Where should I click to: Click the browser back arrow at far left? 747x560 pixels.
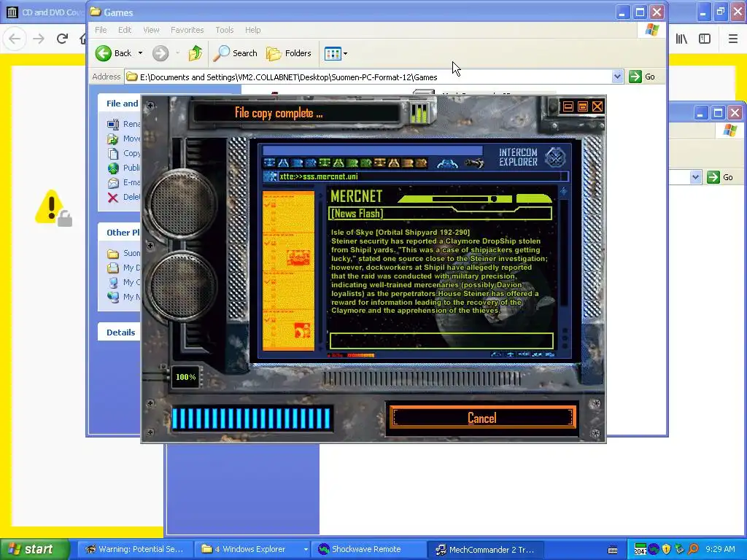click(x=15, y=39)
